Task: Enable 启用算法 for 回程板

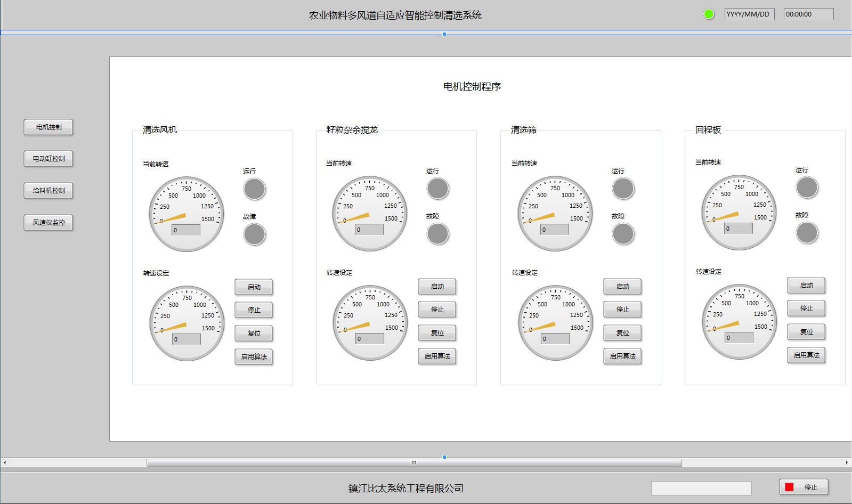Action: (x=807, y=355)
